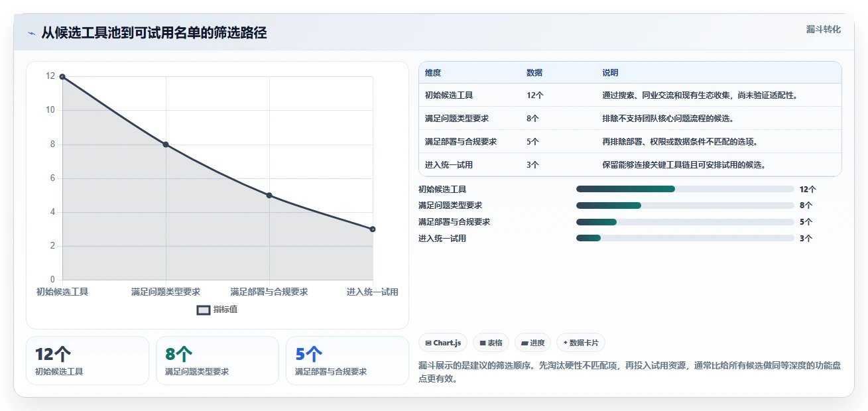This screenshot has width=868, height=411.
Task: Click the 维度 column header
Action: 433,73
